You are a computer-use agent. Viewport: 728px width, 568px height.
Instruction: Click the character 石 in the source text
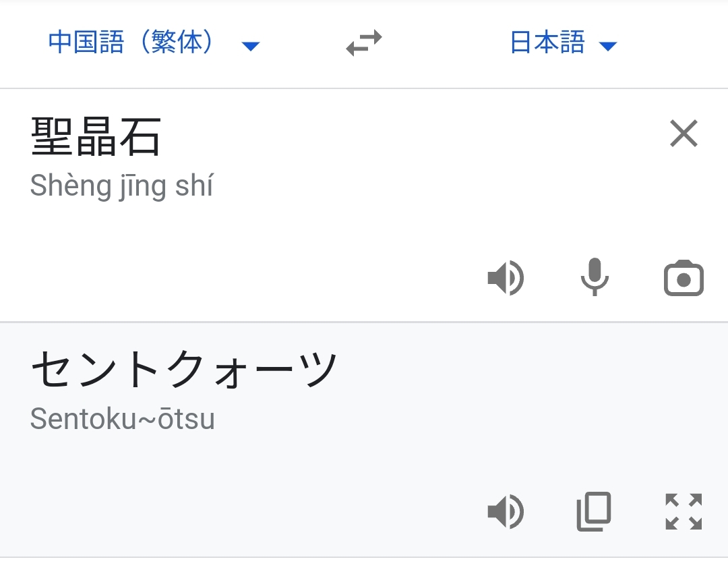tap(140, 137)
